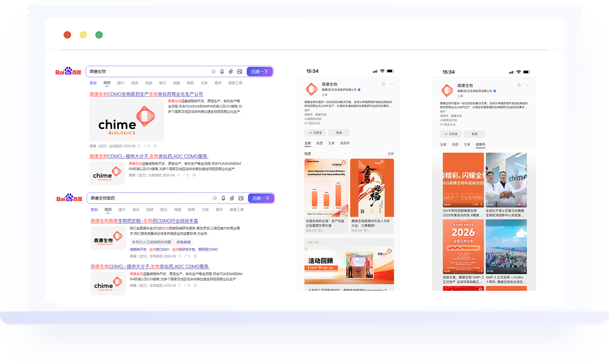Tap the three-dot more icon on the left phone profile

[x=392, y=84]
